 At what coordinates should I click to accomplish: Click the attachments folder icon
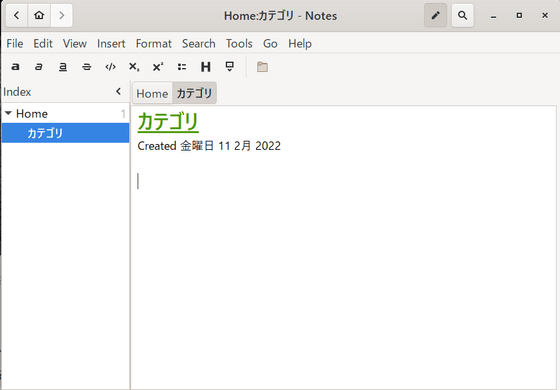tap(262, 67)
